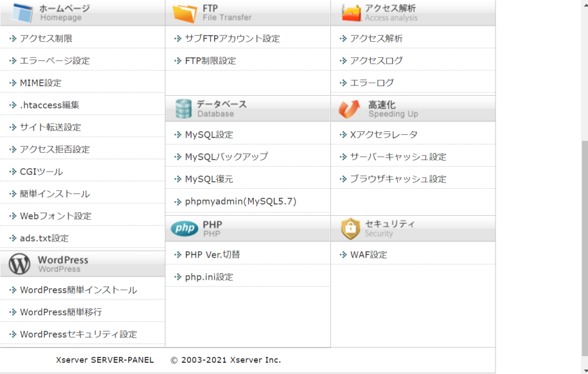The width and height of the screenshot is (588, 374).
Task: Click the © 2003-2021 Xserver Inc. text
Action: click(226, 360)
